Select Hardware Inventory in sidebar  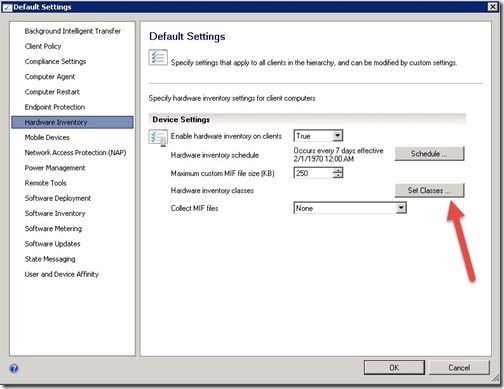click(x=72, y=122)
